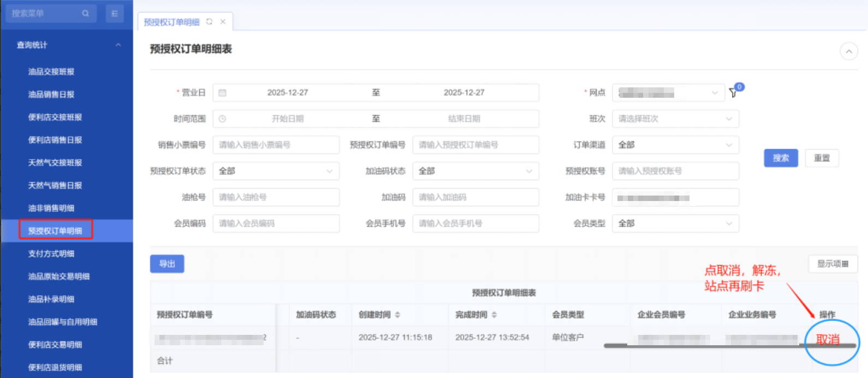Select 支付方式明细 in the sidebar

pyautogui.click(x=51, y=253)
